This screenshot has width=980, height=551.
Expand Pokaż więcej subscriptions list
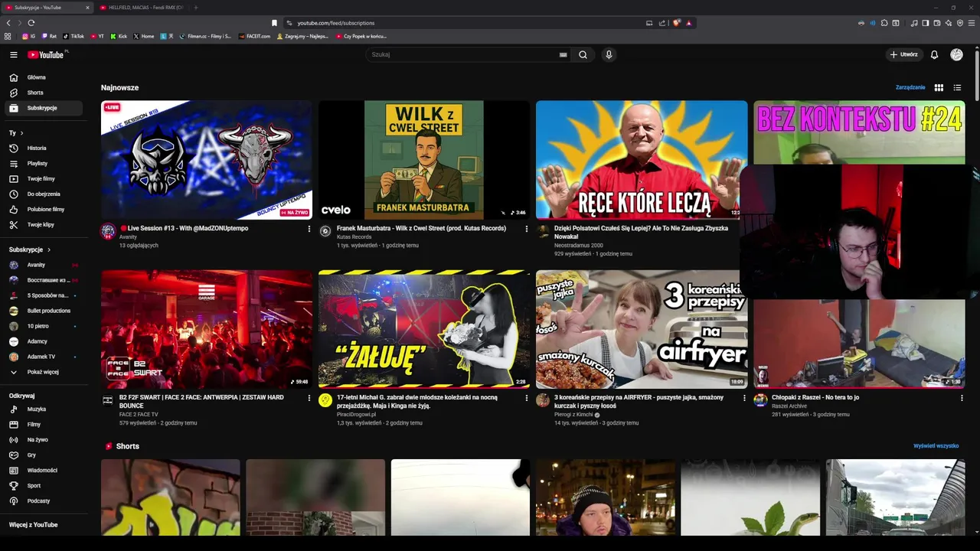pyautogui.click(x=44, y=372)
